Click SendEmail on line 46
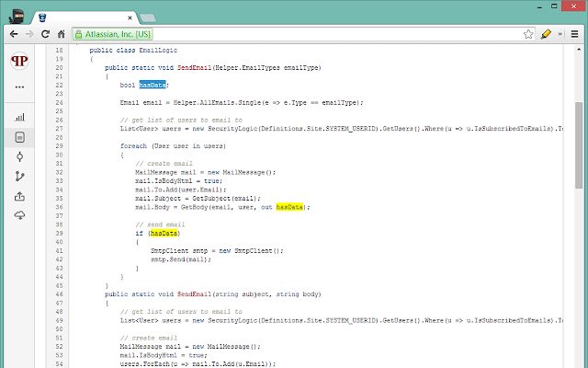This screenshot has width=588, height=368. 194,294
